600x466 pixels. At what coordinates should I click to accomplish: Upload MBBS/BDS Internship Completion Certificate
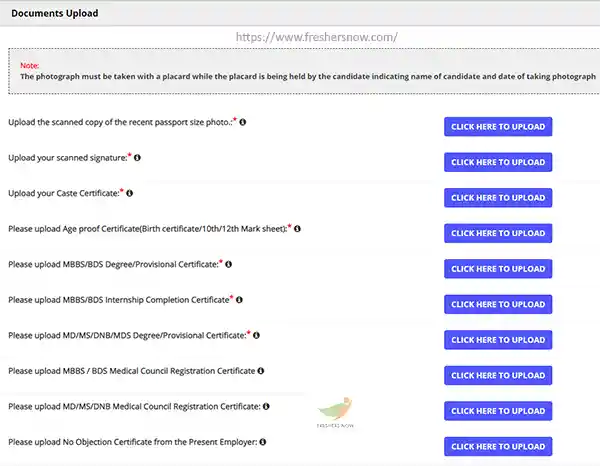click(x=498, y=305)
